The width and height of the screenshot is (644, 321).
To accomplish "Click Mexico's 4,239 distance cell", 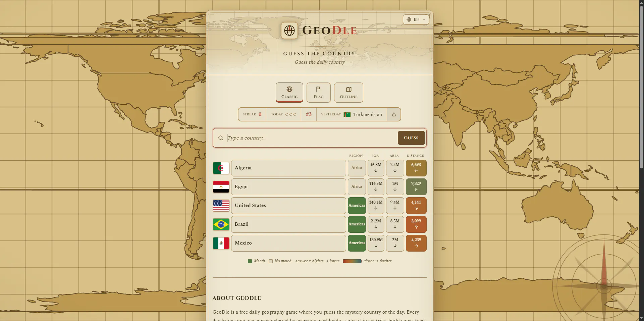I will (x=416, y=243).
